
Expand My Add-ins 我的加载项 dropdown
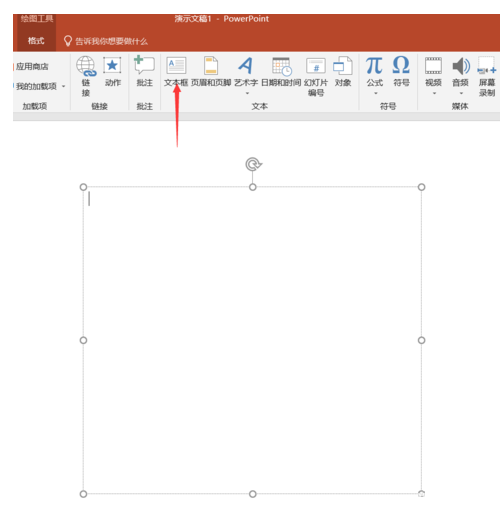63,86
